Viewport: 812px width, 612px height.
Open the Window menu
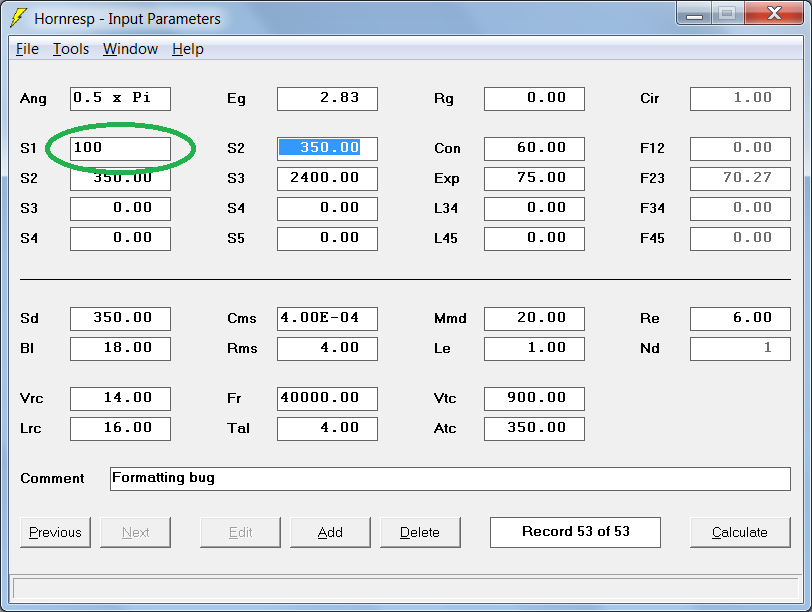pos(130,49)
